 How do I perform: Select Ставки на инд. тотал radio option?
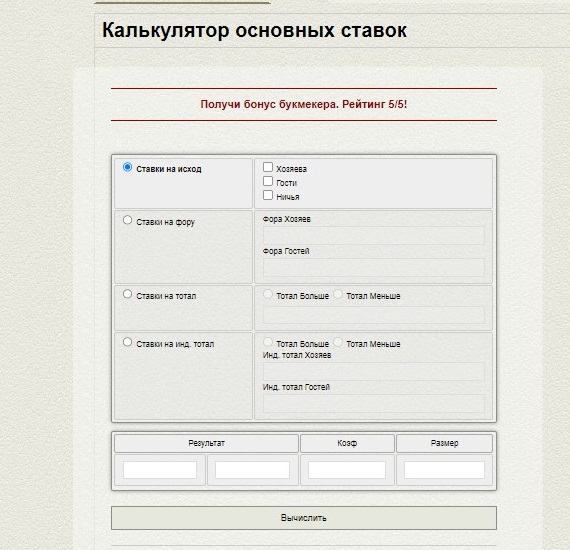pos(127,342)
